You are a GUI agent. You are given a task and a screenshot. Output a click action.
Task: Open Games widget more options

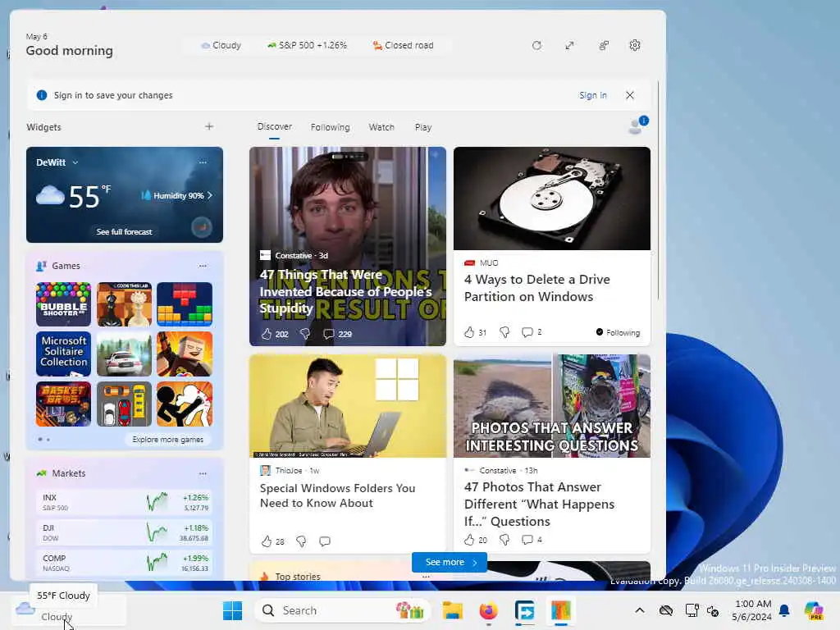[203, 266]
